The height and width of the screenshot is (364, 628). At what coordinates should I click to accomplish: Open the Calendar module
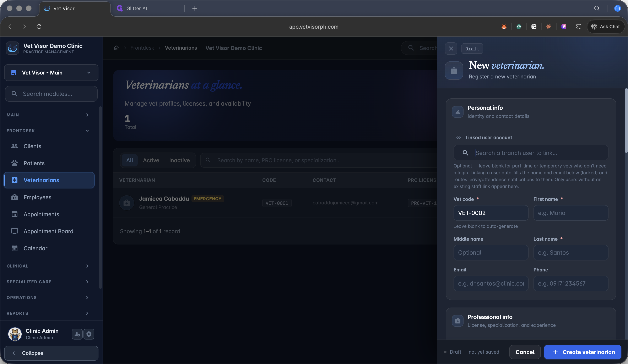click(x=49, y=248)
